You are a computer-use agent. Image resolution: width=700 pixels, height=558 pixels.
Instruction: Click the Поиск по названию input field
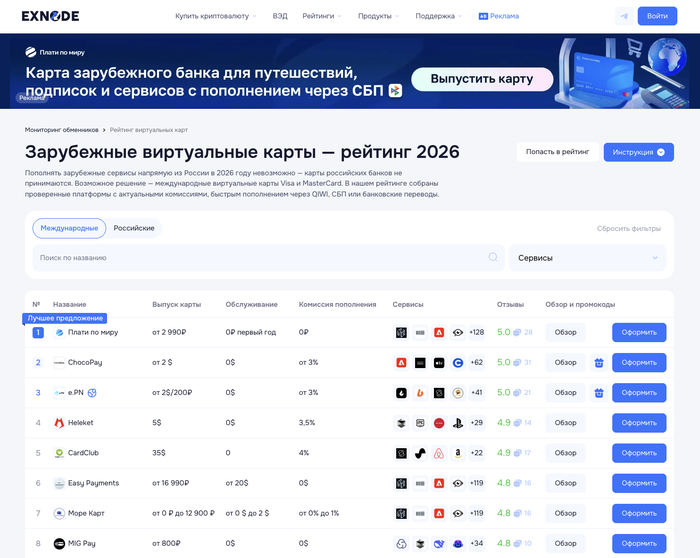tap(260, 258)
